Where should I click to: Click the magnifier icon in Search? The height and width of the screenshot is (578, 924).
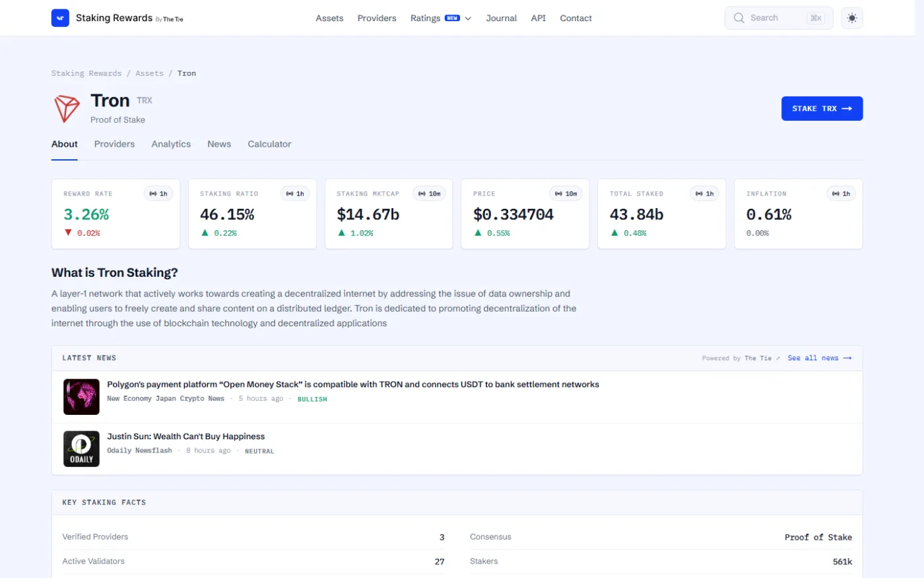(x=739, y=18)
